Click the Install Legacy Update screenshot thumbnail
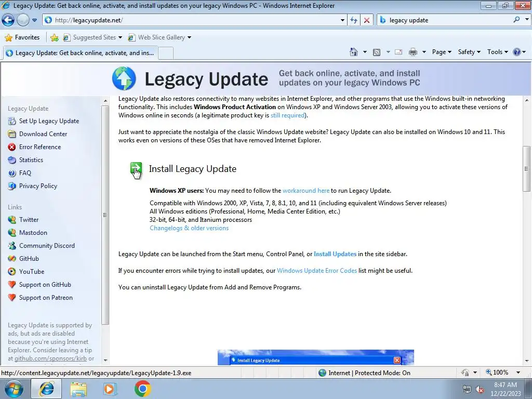This screenshot has height=399, width=532. click(315, 357)
